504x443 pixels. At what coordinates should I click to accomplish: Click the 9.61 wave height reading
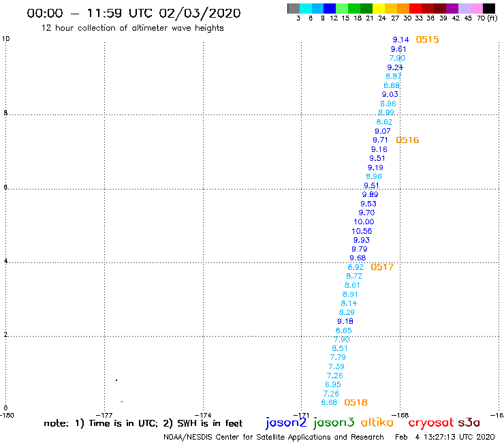(x=398, y=49)
